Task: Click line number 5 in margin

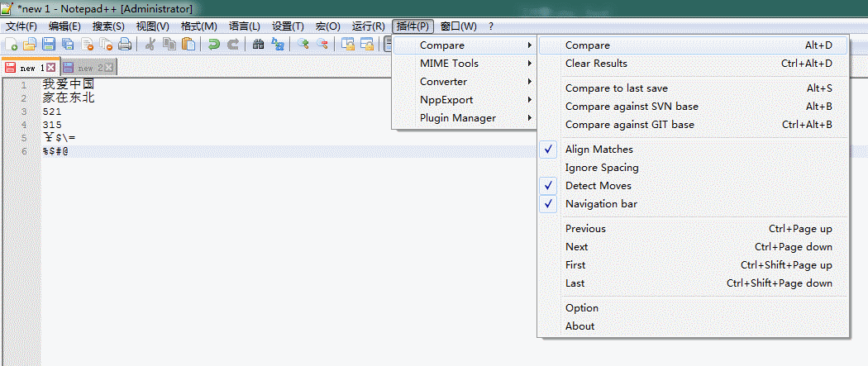Action: [23, 138]
